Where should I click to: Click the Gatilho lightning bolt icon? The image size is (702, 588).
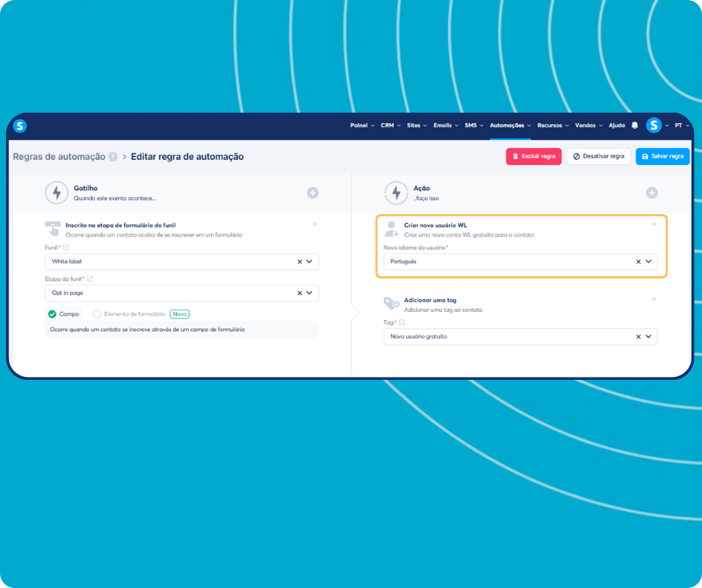coord(57,193)
